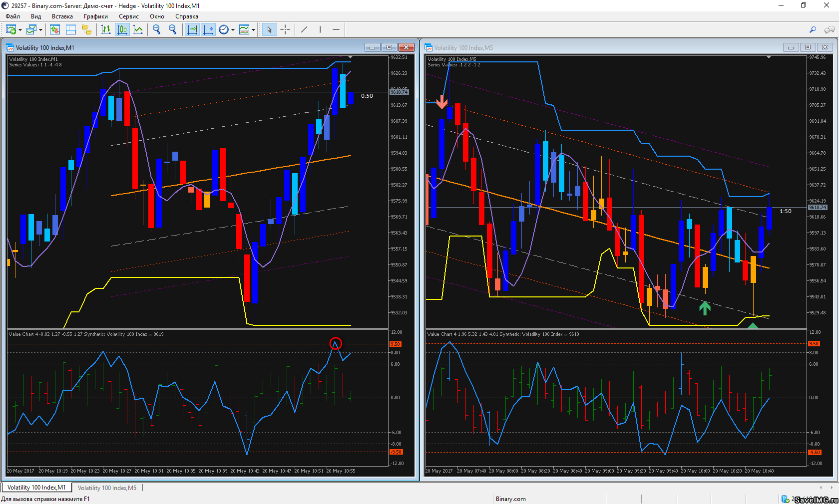
Task: Select the crosshair tool
Action: pos(285,30)
